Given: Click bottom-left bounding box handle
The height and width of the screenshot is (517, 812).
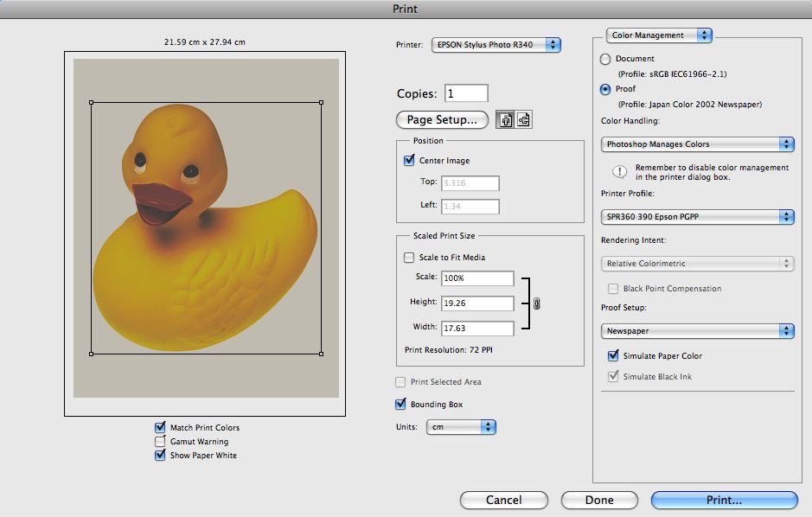Looking at the screenshot, I should [92, 354].
